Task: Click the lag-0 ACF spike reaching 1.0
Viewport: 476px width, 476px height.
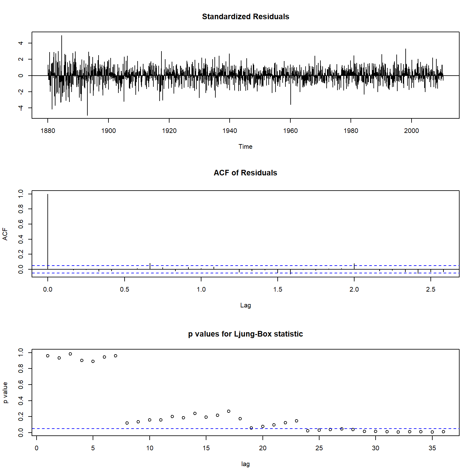Action: click(x=48, y=231)
